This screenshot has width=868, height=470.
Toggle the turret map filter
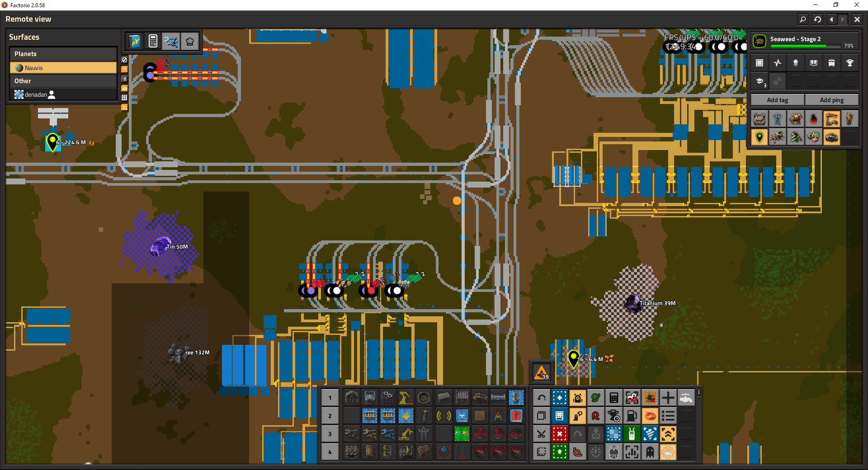click(x=796, y=119)
